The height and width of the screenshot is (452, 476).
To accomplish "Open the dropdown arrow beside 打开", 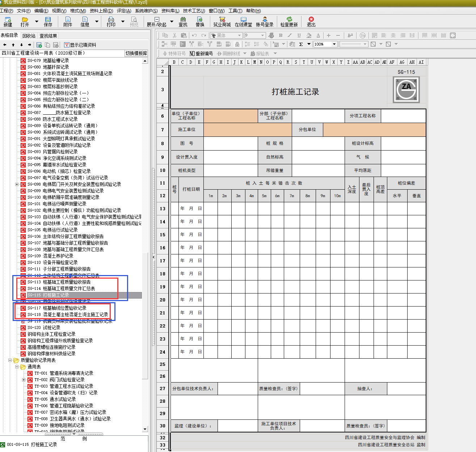I will pos(37,22).
